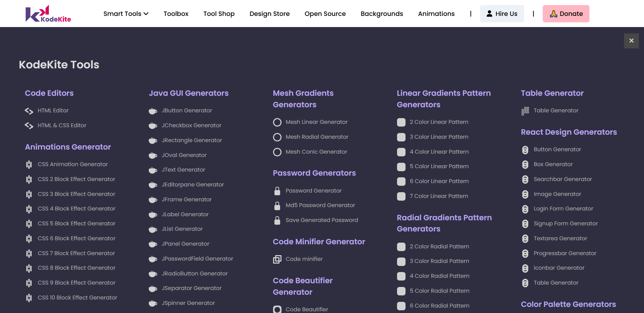The height and width of the screenshot is (313, 644).
Task: Open the 7 Color Linear Pattern link
Action: [439, 196]
